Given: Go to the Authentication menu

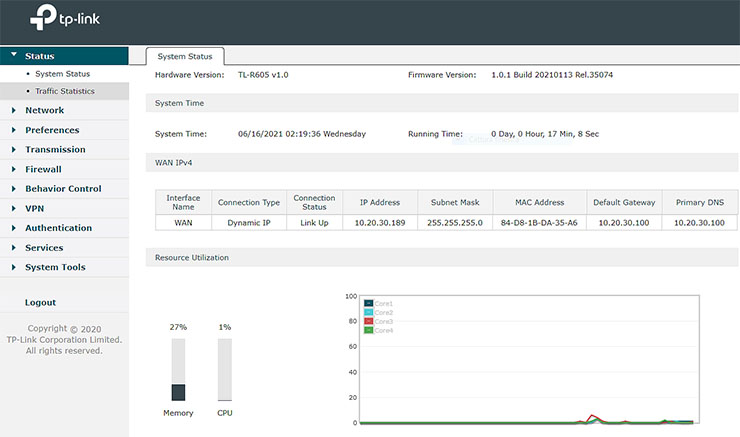Looking at the screenshot, I should 58,228.
